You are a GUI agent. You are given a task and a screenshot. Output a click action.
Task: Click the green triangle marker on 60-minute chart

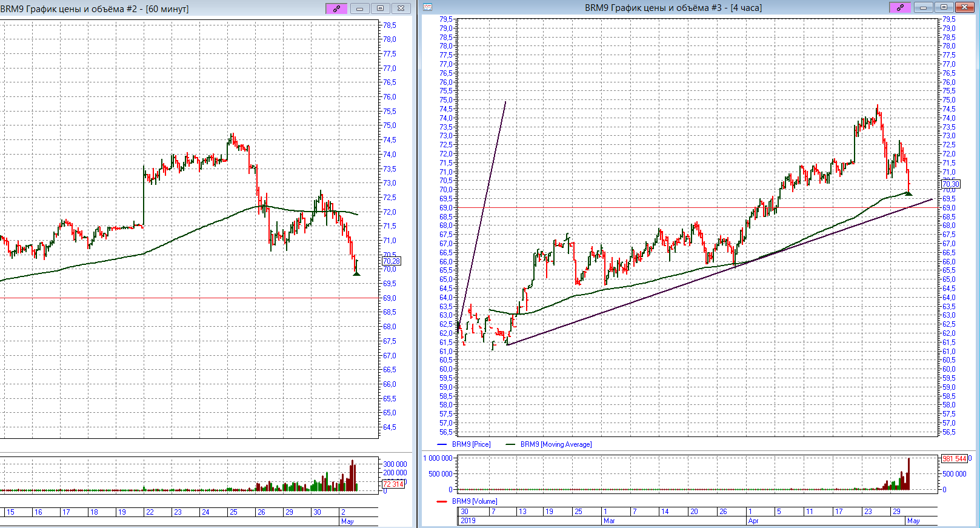356,273
